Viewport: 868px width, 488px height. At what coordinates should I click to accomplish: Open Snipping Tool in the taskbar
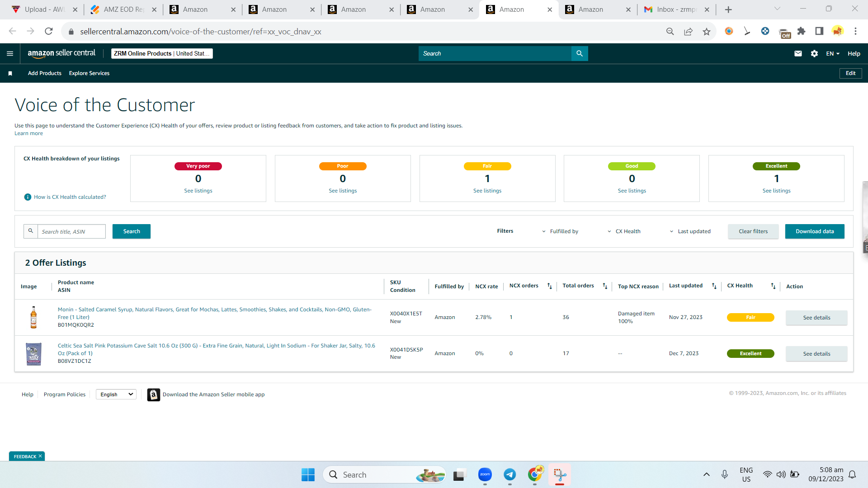click(x=560, y=474)
